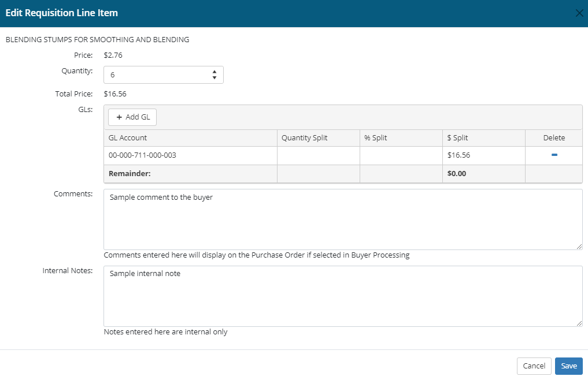This screenshot has width=588, height=380.
Task: Increase quantity with the up arrow
Action: [x=215, y=72]
